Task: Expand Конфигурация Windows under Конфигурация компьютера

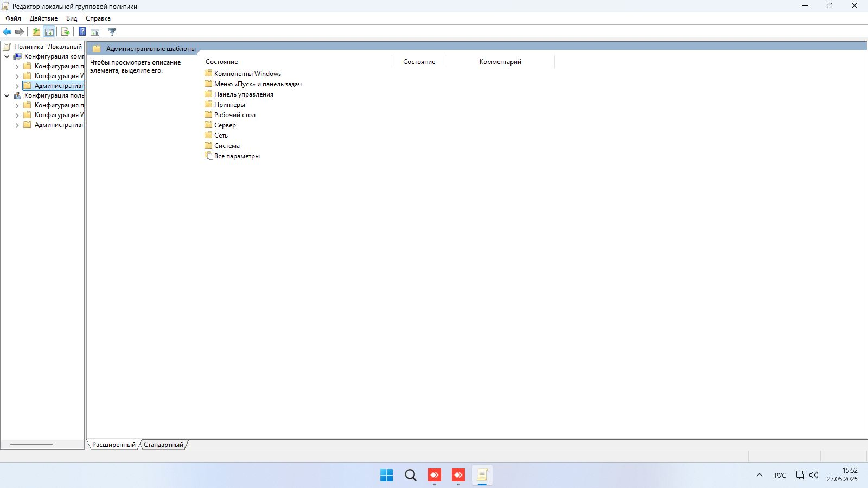Action: point(17,76)
